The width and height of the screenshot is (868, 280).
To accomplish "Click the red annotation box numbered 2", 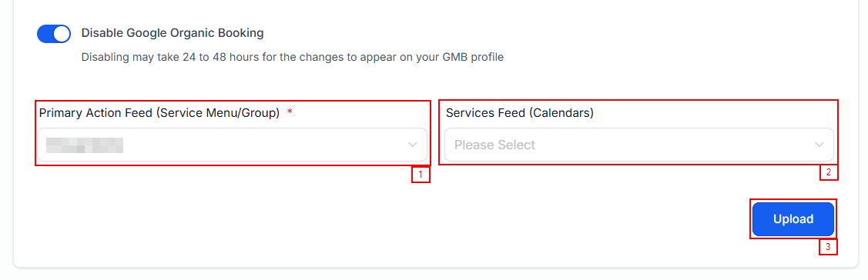I will tap(829, 172).
